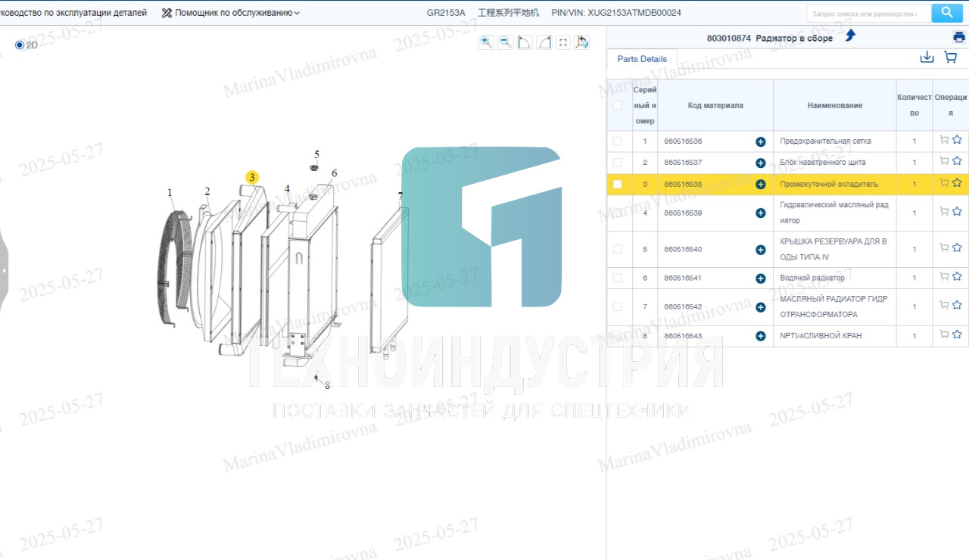Viewport: 969px width, 560px height.
Task: Expand the plus for highlighted part 860516538
Action: 760,184
